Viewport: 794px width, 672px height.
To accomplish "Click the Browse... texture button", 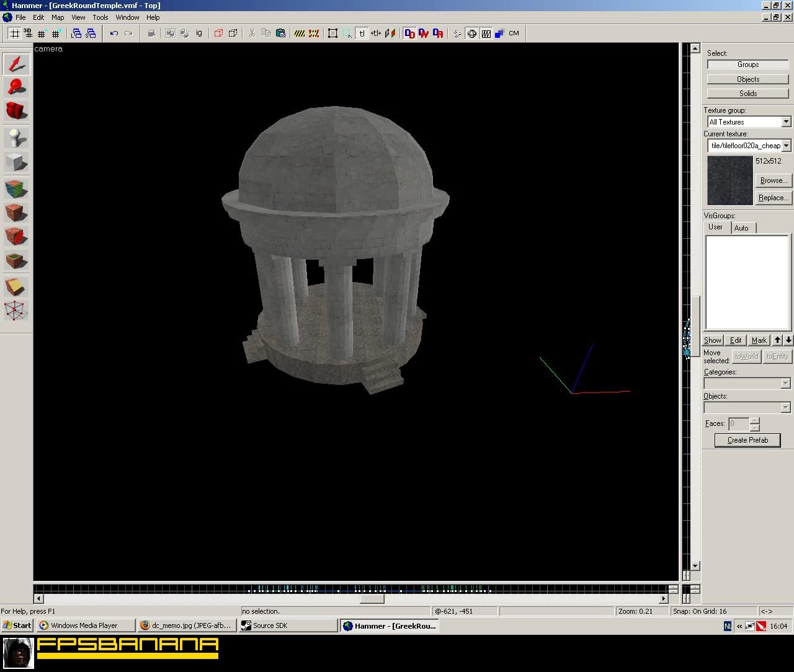I will (x=773, y=180).
